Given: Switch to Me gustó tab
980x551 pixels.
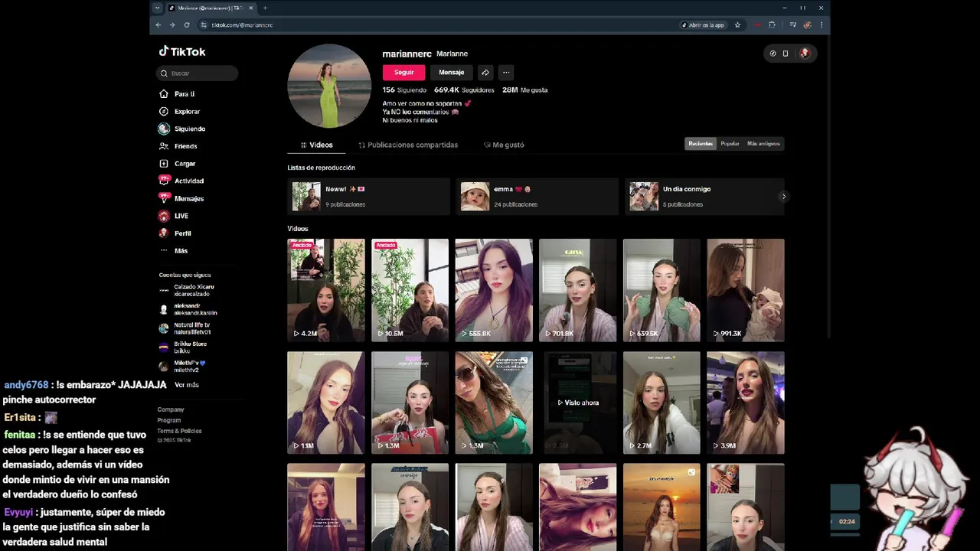Looking at the screenshot, I should [x=504, y=145].
